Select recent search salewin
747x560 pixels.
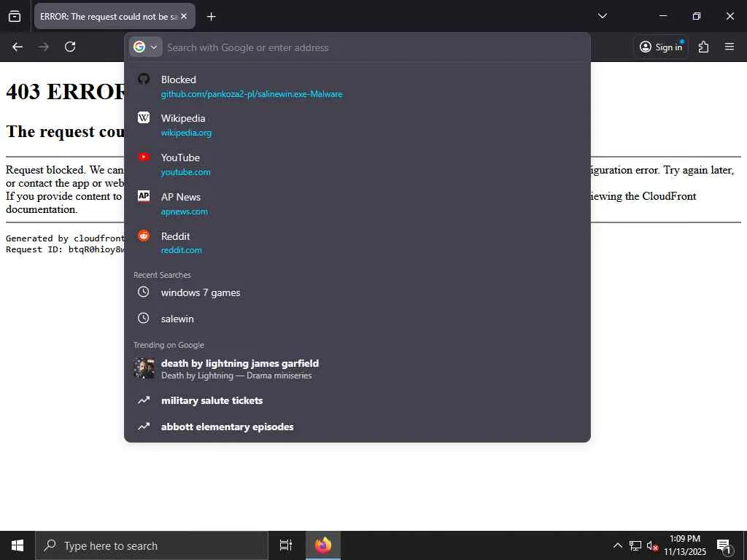point(357,319)
